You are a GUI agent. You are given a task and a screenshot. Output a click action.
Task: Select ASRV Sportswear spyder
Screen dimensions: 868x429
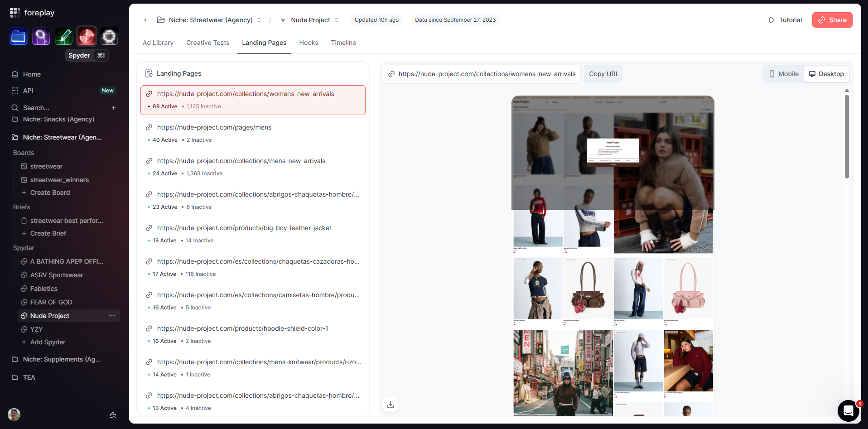[x=57, y=275]
